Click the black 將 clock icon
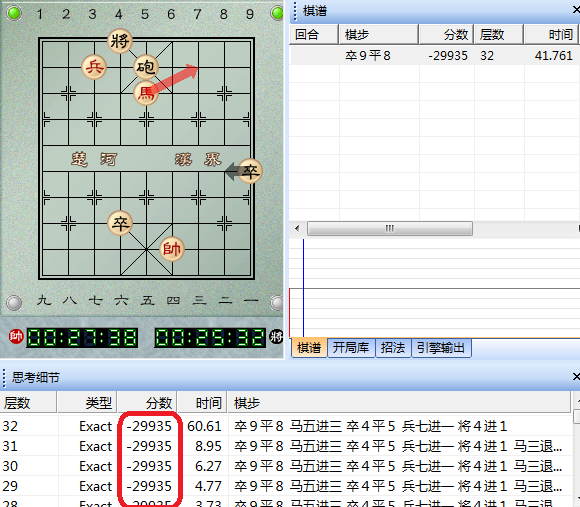This screenshot has height=507, width=580. pyautogui.click(x=276, y=337)
